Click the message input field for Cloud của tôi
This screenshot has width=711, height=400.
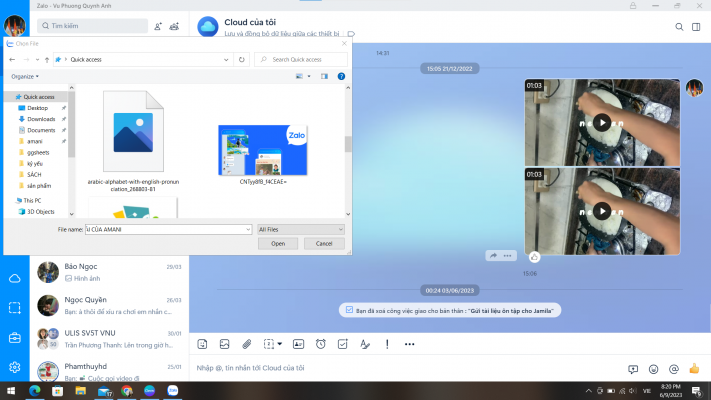pyautogui.click(x=408, y=368)
